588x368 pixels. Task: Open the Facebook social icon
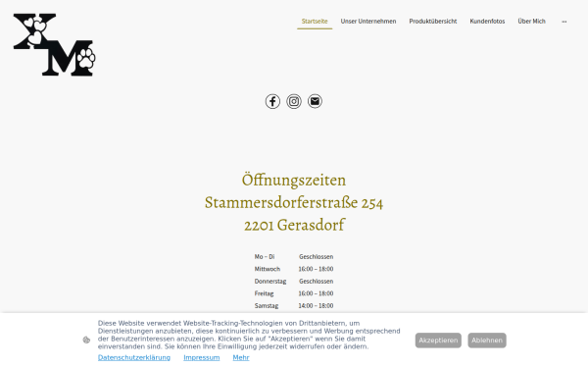pyautogui.click(x=272, y=101)
